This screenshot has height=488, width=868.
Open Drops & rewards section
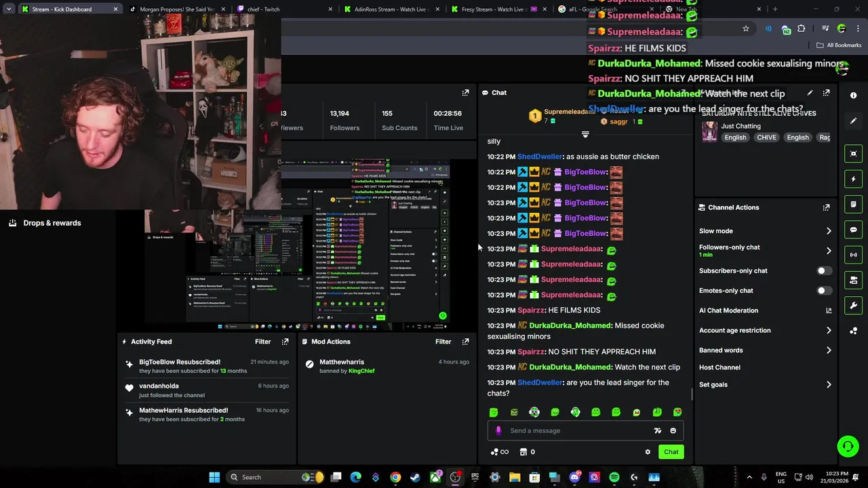pyautogui.click(x=45, y=223)
